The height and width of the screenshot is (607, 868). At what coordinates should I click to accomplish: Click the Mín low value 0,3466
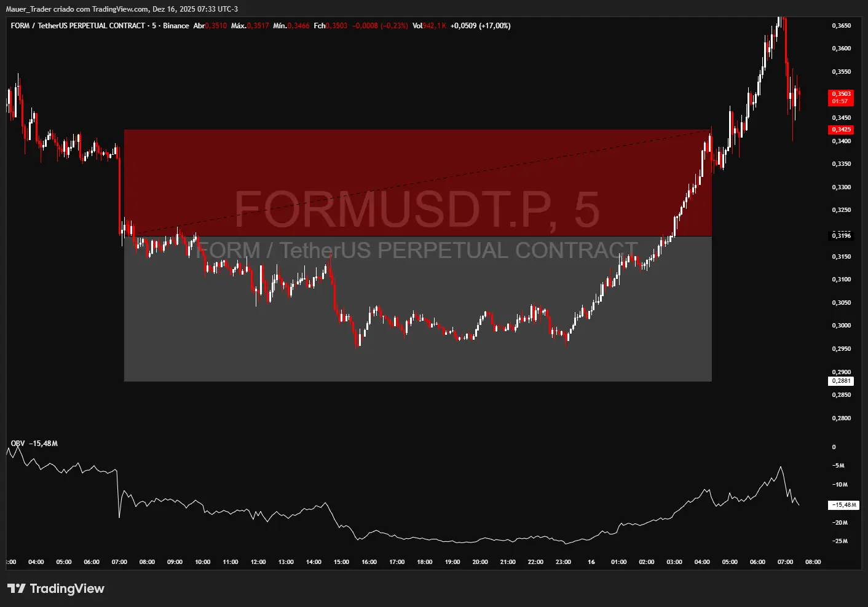coord(298,26)
